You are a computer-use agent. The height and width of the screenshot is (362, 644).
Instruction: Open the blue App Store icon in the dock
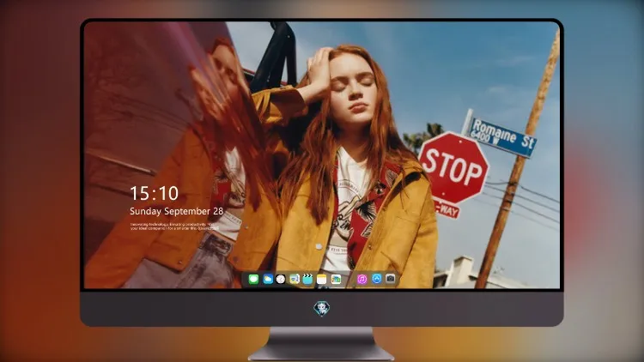coord(377,279)
